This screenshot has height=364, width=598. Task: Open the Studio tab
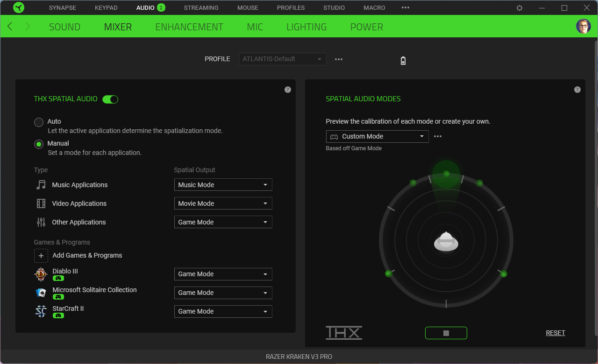point(334,7)
